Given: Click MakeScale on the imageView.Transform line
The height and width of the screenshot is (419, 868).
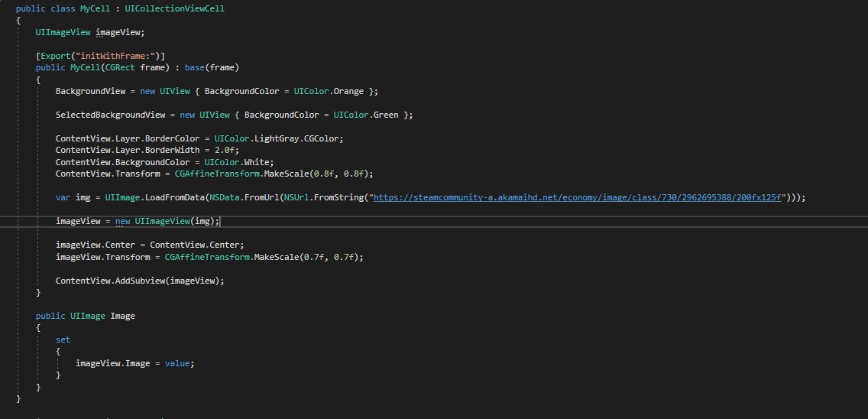Looking at the screenshot, I should pos(277,257).
